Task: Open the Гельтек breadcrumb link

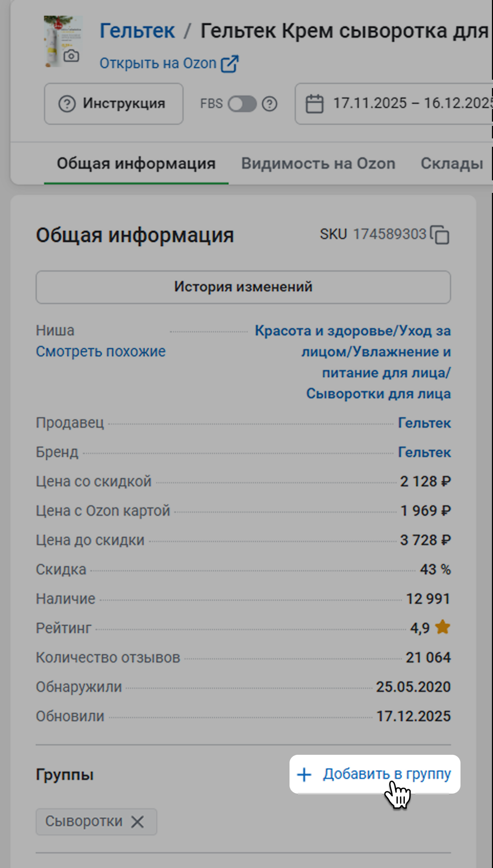Action: click(x=137, y=31)
